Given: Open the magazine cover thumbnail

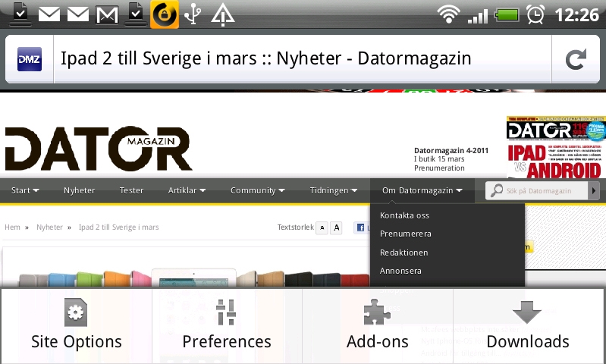Looking at the screenshot, I should [556, 148].
